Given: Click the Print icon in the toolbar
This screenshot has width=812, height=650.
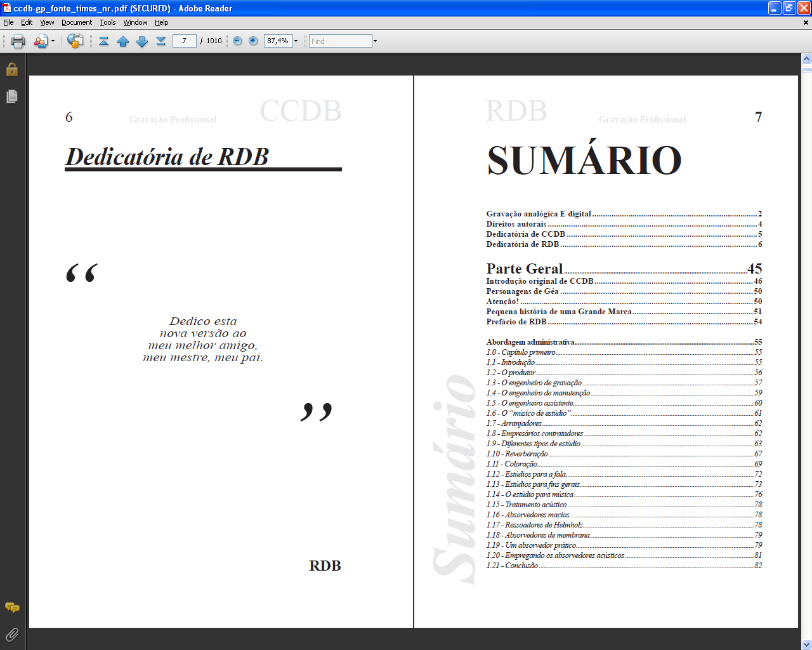Looking at the screenshot, I should point(18,41).
